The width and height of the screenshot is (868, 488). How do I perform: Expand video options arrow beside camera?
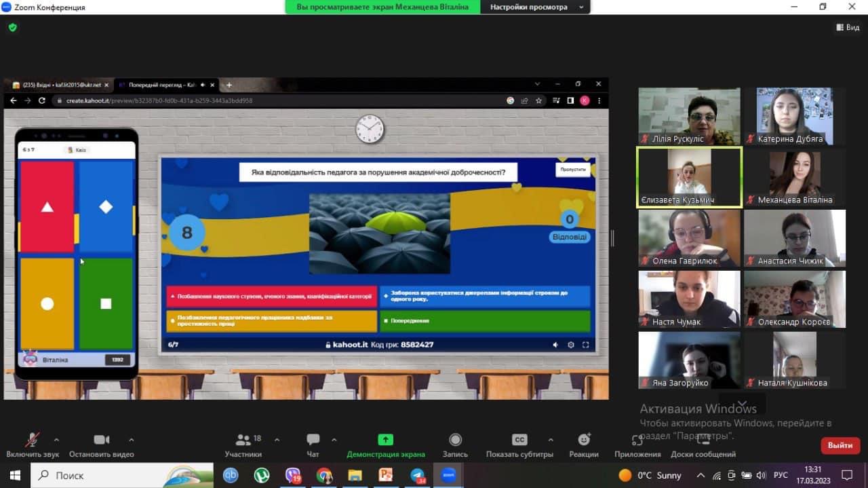point(132,439)
